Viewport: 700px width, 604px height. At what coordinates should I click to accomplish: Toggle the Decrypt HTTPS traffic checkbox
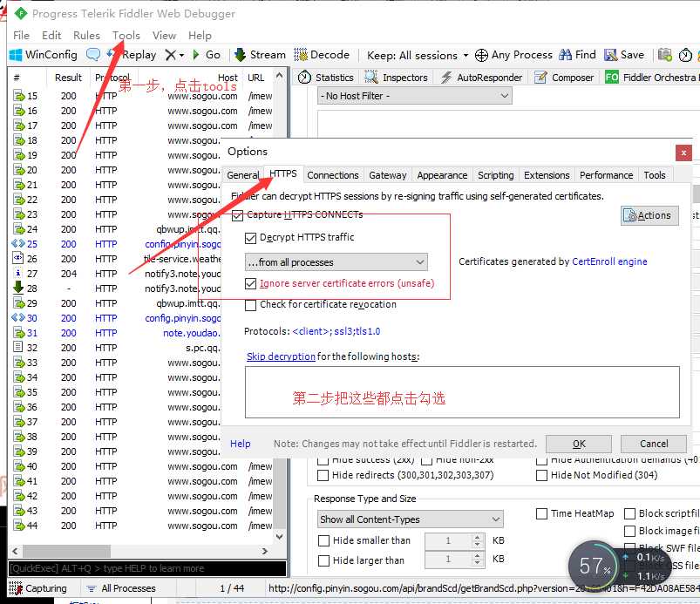250,238
